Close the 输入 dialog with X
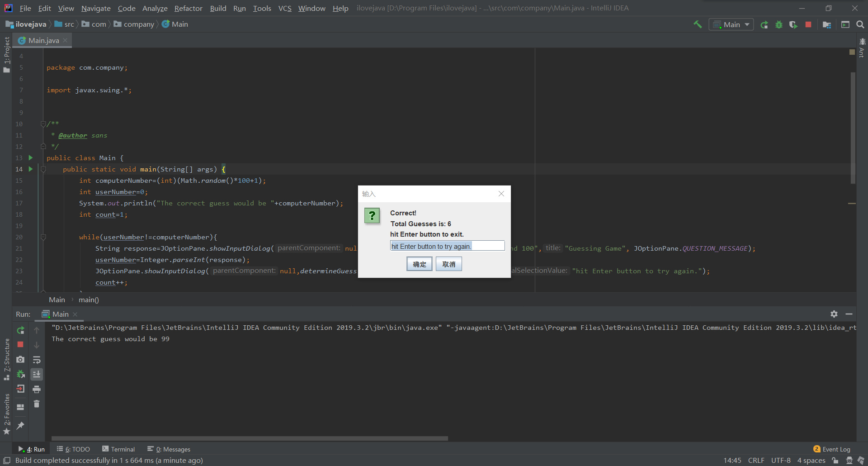 [501, 194]
